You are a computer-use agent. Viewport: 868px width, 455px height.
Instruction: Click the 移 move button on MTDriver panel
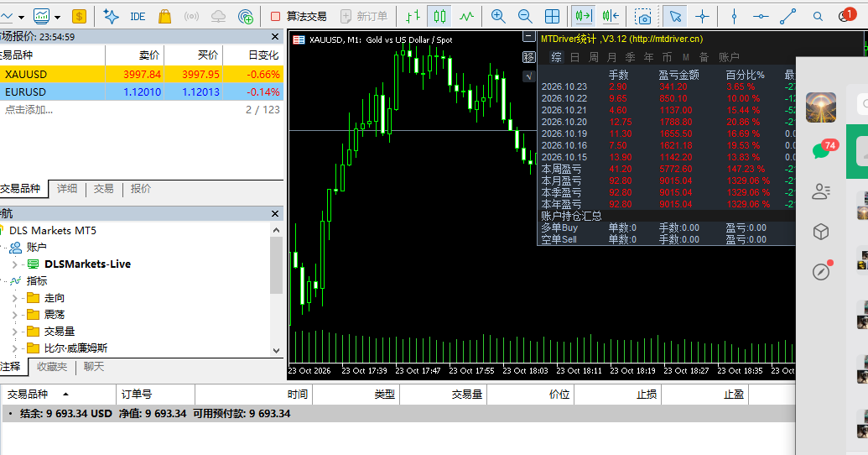tap(529, 57)
